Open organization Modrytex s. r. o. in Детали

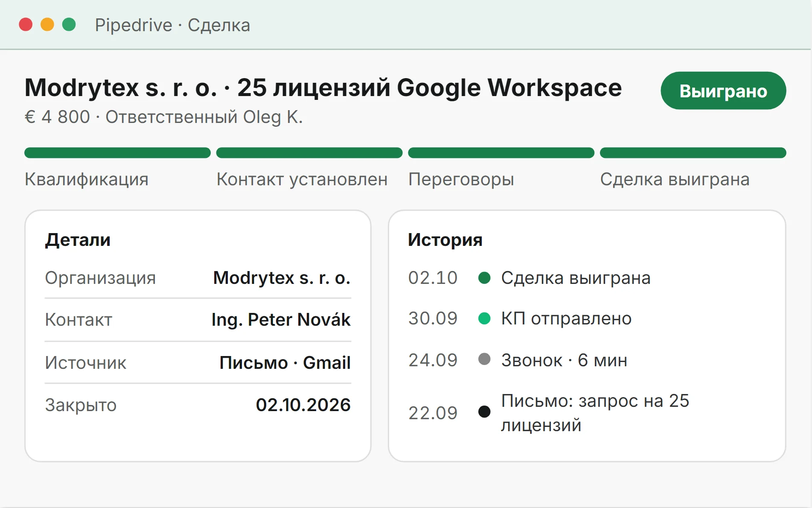coord(282,278)
